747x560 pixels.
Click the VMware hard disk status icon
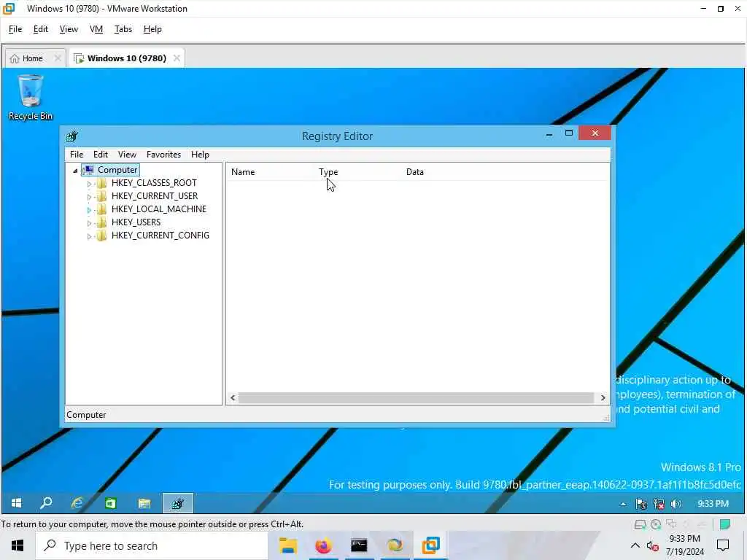pyautogui.click(x=640, y=524)
